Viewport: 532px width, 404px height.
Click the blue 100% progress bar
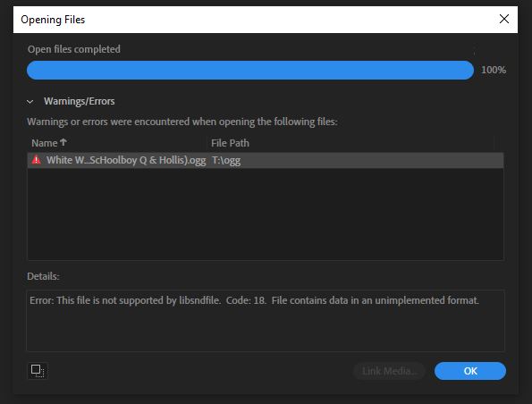pyautogui.click(x=250, y=71)
